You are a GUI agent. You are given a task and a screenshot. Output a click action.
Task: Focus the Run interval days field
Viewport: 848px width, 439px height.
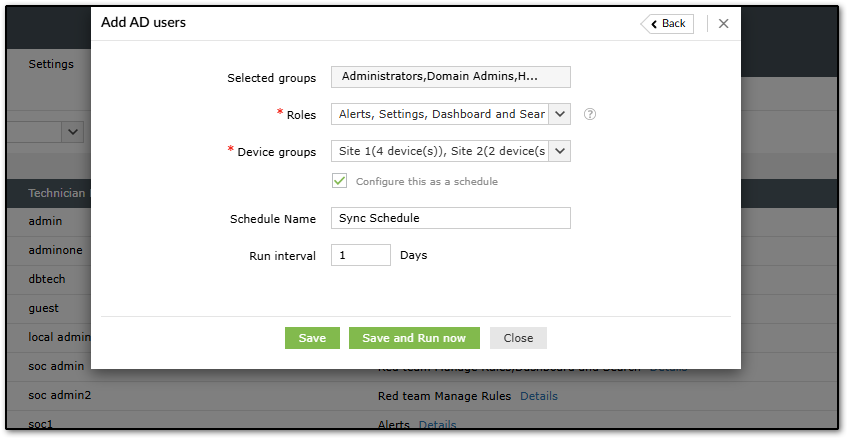pos(360,255)
